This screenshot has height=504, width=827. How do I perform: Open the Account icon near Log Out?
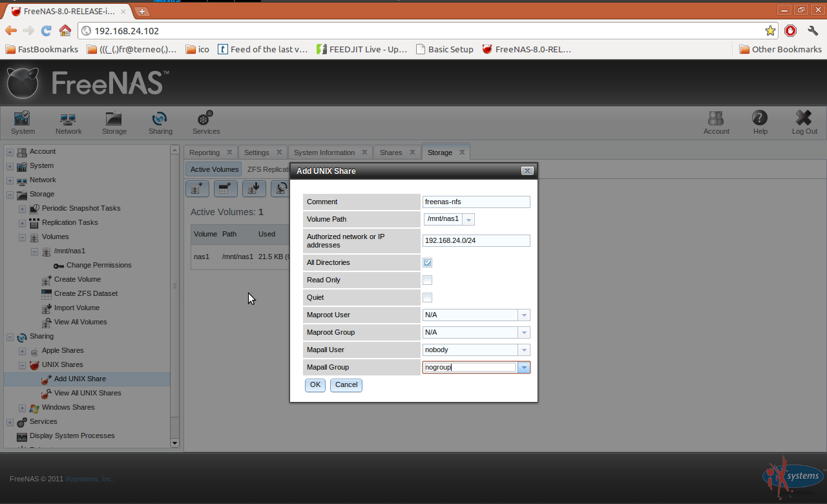[716, 123]
